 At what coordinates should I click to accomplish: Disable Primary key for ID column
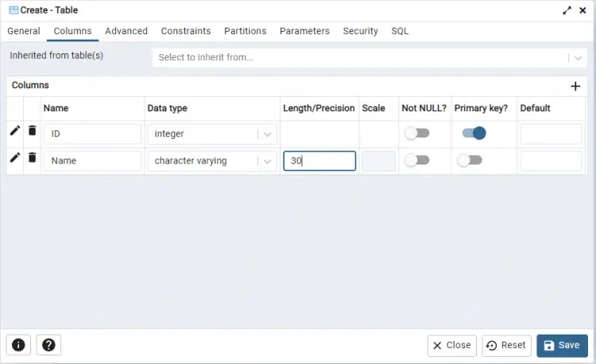coord(474,134)
